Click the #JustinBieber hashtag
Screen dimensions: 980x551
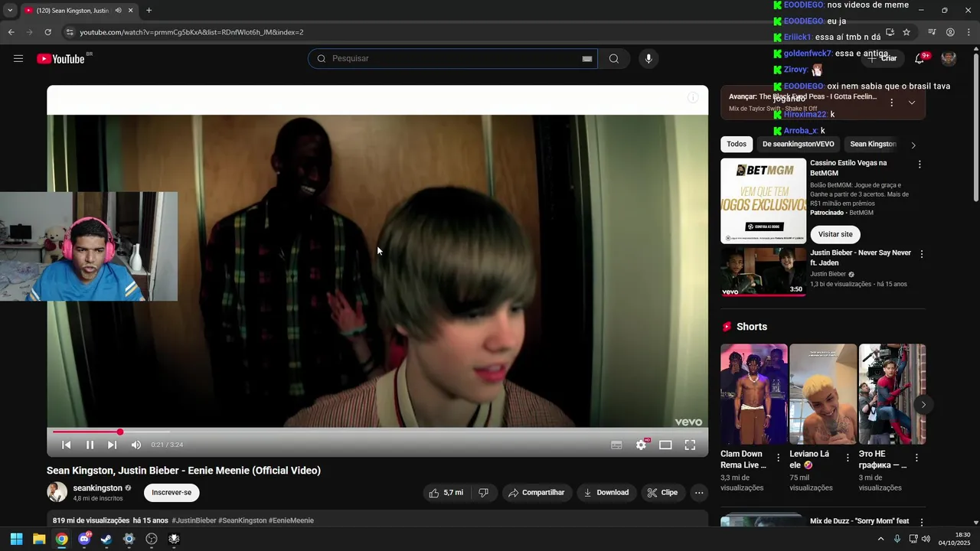194,520
